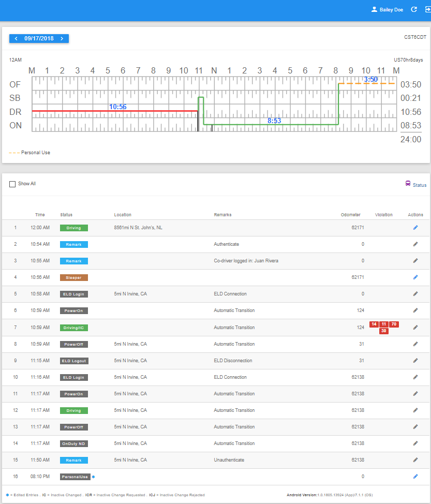Enable the Show All checkbox

[x=12, y=184]
